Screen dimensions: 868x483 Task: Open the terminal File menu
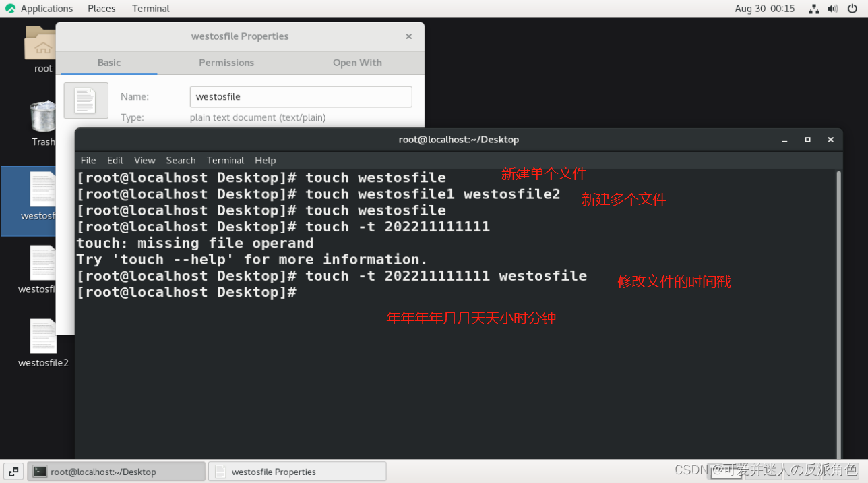[x=88, y=160]
